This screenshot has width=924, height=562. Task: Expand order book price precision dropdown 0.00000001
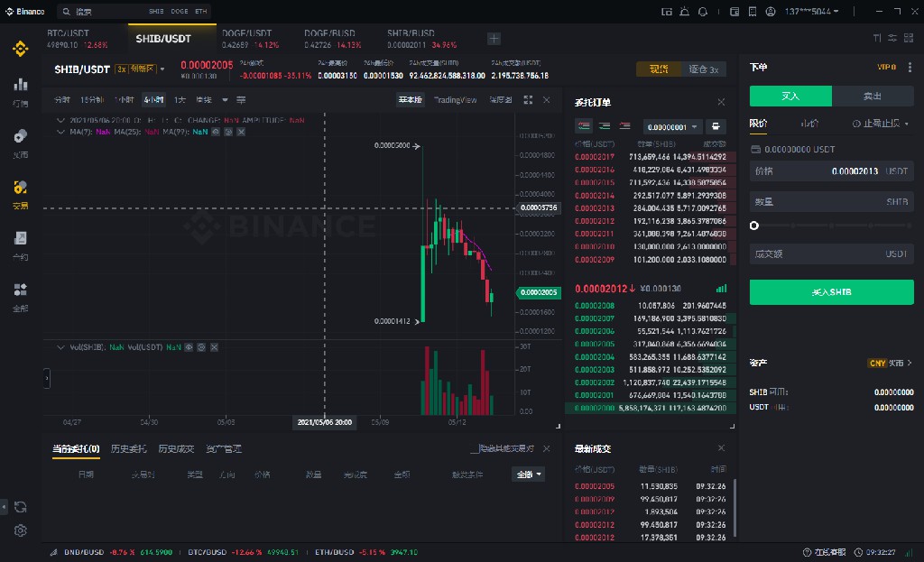pyautogui.click(x=671, y=127)
